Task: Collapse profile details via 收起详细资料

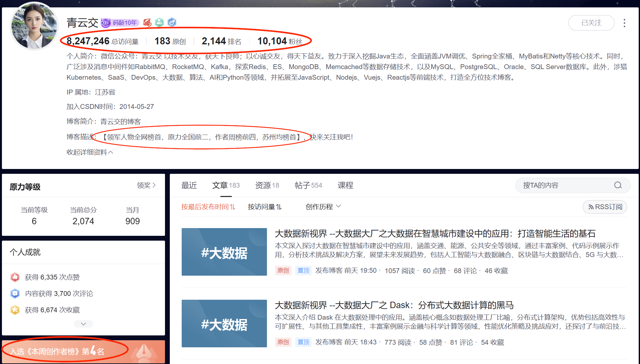Action: point(90,152)
